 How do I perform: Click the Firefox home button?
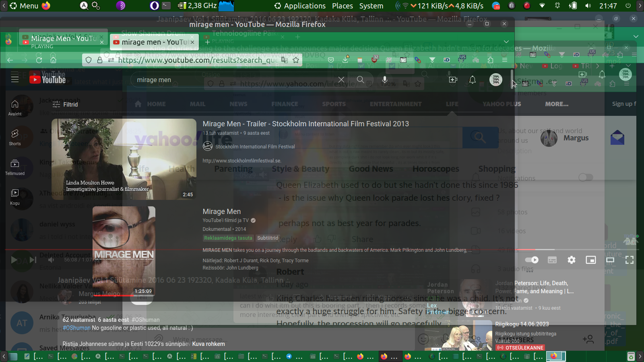click(x=53, y=60)
